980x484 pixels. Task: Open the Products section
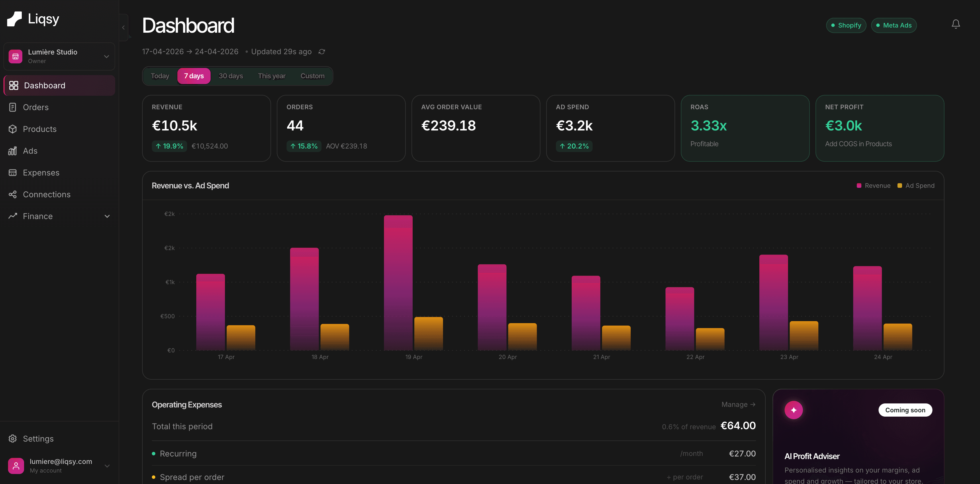click(x=40, y=129)
